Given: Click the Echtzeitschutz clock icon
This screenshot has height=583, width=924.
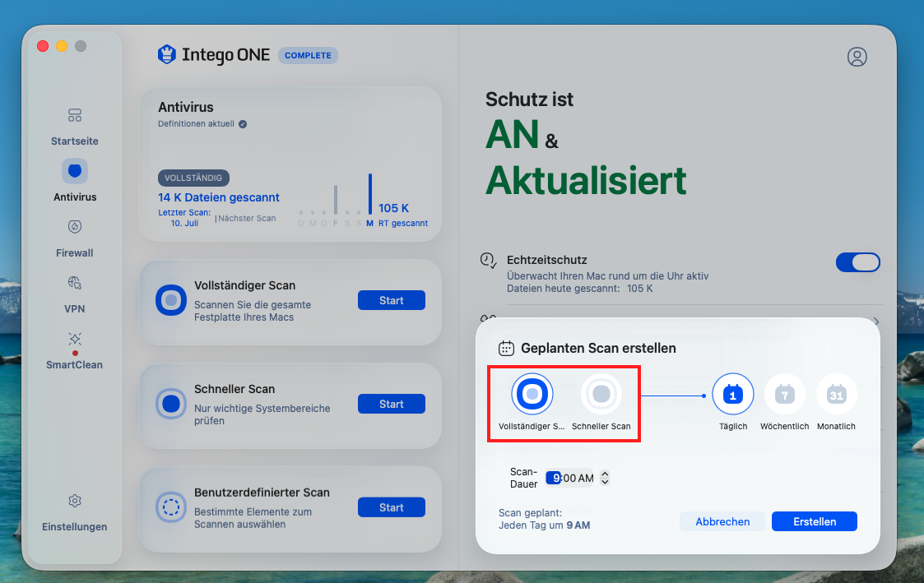Looking at the screenshot, I should click(489, 261).
